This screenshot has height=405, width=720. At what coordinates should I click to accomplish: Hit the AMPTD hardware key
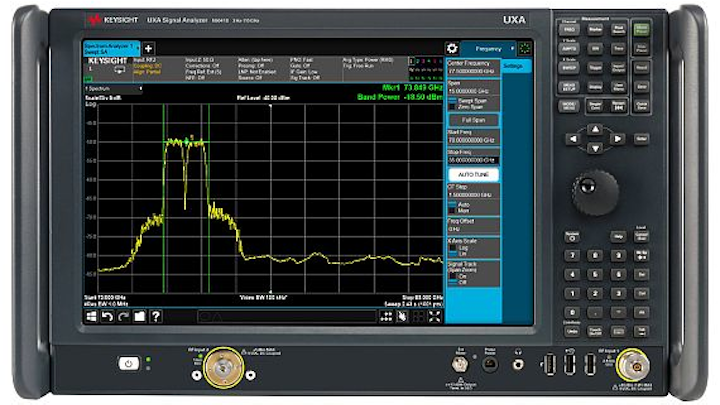click(x=568, y=49)
